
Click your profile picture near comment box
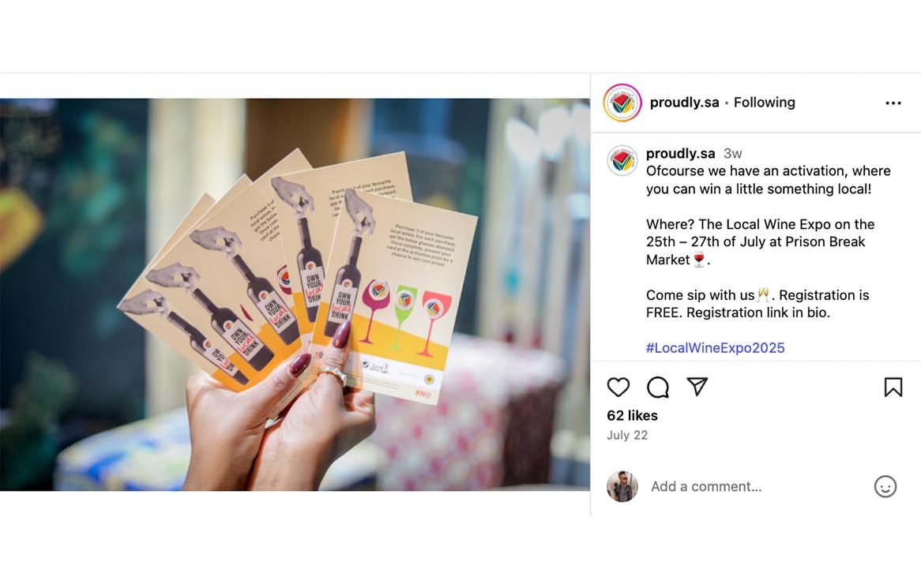[622, 486]
